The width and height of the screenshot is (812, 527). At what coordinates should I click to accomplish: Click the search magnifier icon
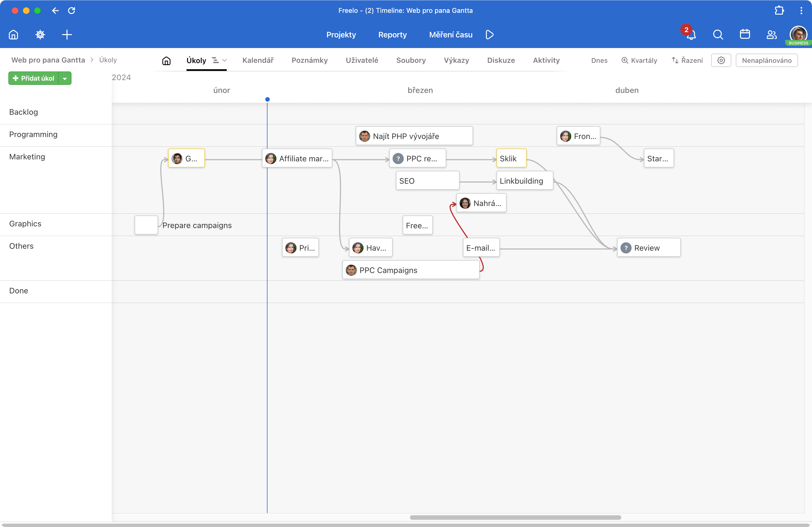pos(718,34)
